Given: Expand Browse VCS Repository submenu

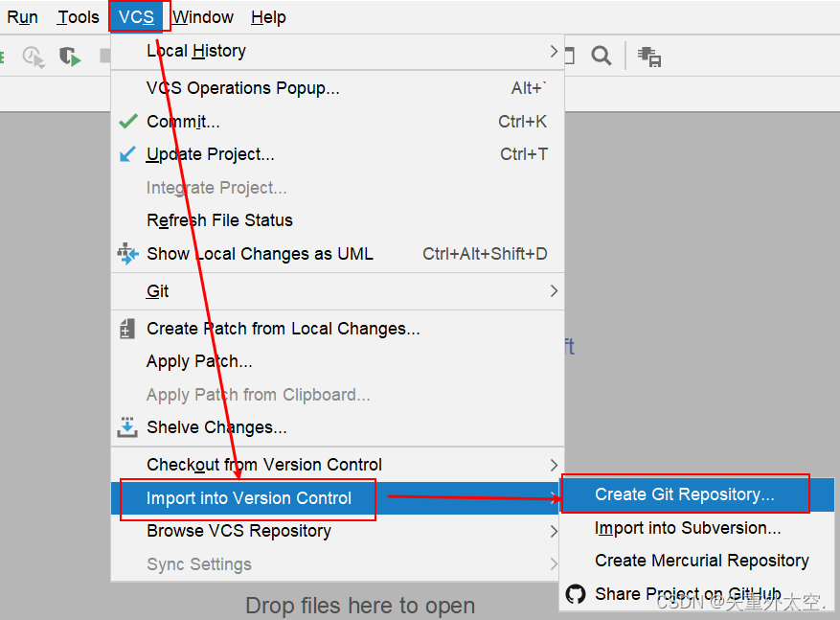Looking at the screenshot, I should [335, 531].
